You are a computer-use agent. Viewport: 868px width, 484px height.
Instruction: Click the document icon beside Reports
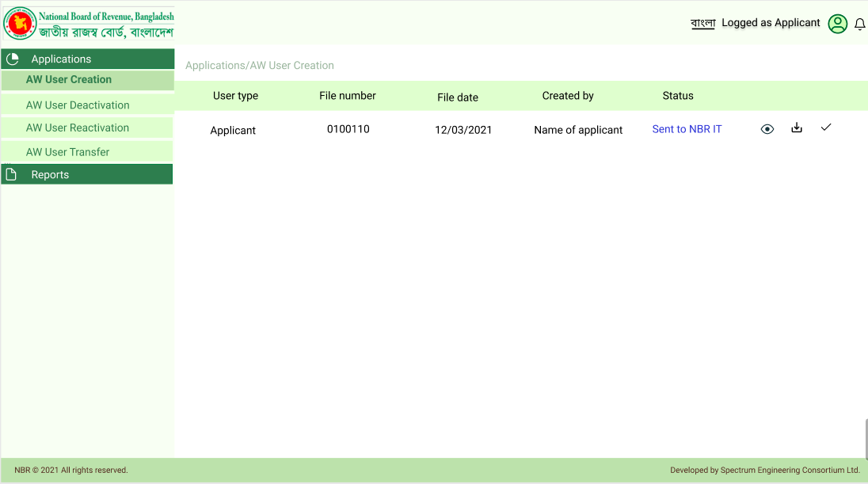point(11,174)
